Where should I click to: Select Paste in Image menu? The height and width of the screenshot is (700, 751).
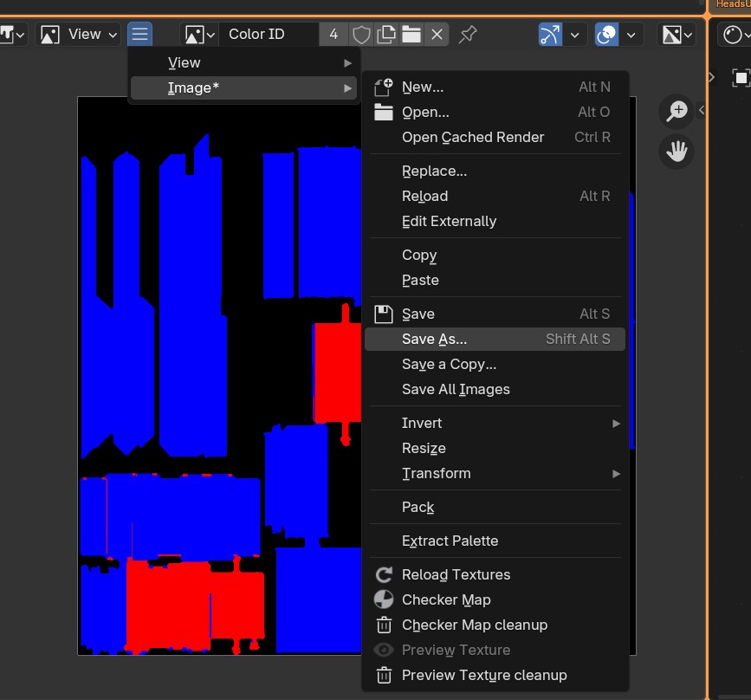(x=495, y=281)
